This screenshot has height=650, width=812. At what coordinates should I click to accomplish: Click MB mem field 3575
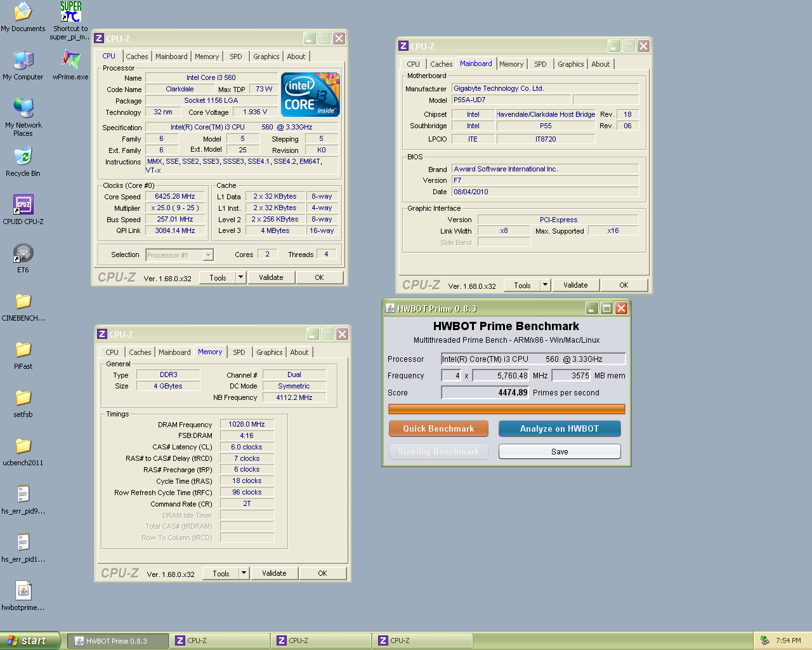[x=572, y=375]
